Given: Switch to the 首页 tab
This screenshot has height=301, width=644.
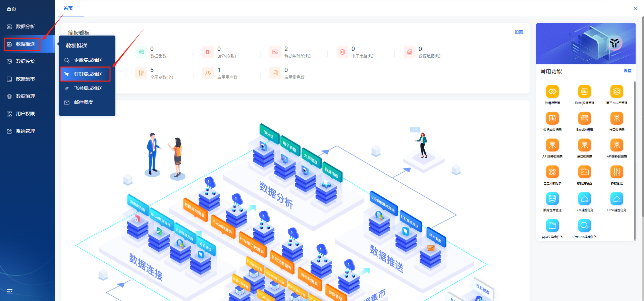Looking at the screenshot, I should point(68,8).
